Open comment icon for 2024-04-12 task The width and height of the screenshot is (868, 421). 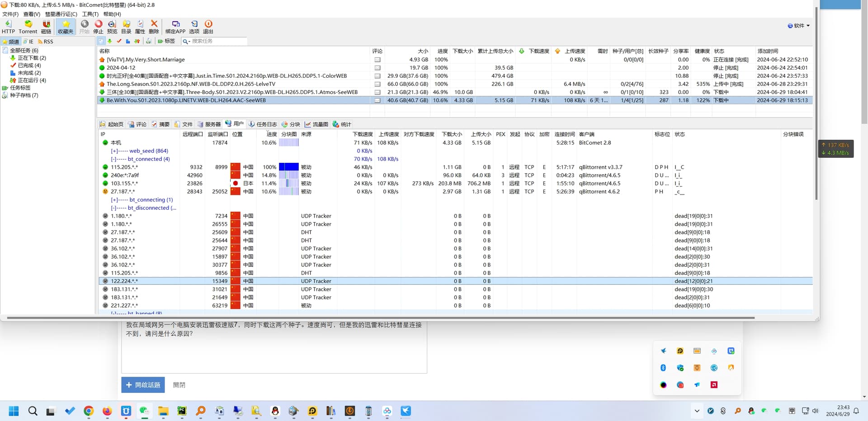[x=377, y=68]
